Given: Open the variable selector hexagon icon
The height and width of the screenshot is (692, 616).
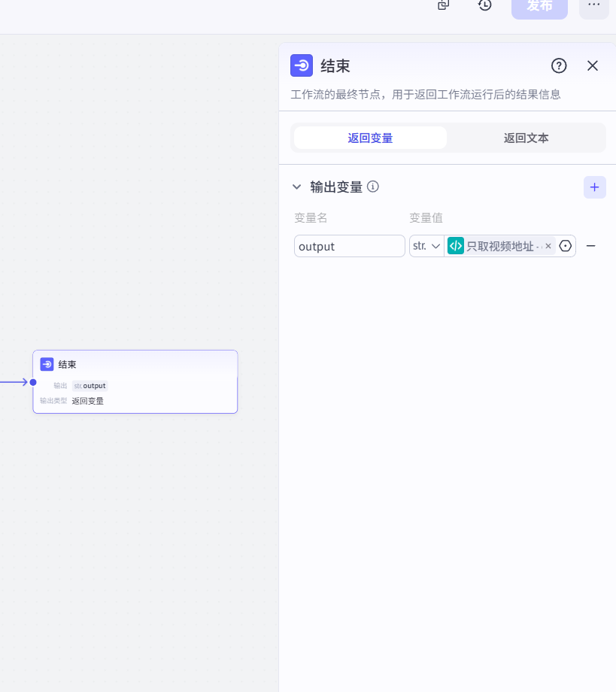Looking at the screenshot, I should pyautogui.click(x=566, y=246).
